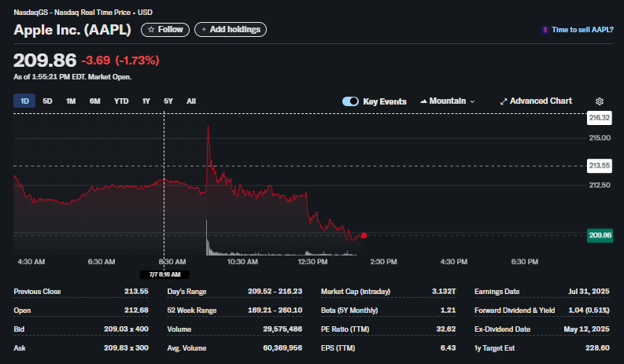Click Beta (5Y Monthly) label

[349, 311]
